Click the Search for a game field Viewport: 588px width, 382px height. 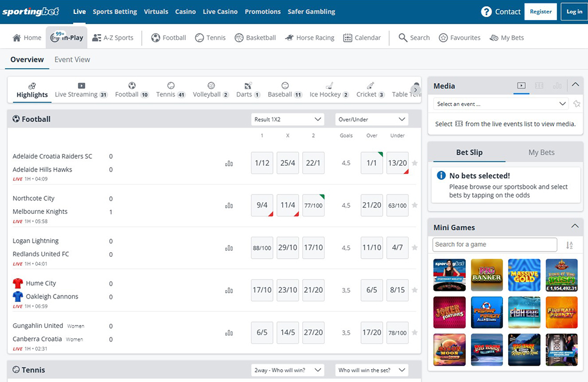point(495,244)
